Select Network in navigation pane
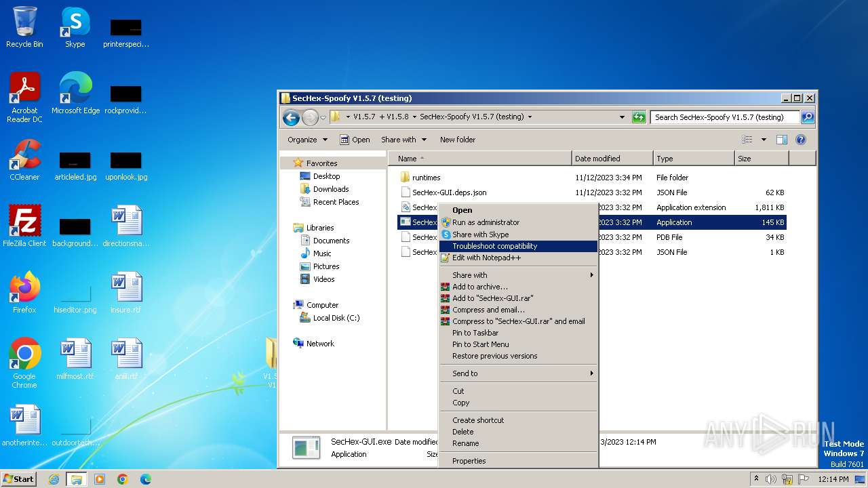 pyautogui.click(x=320, y=344)
